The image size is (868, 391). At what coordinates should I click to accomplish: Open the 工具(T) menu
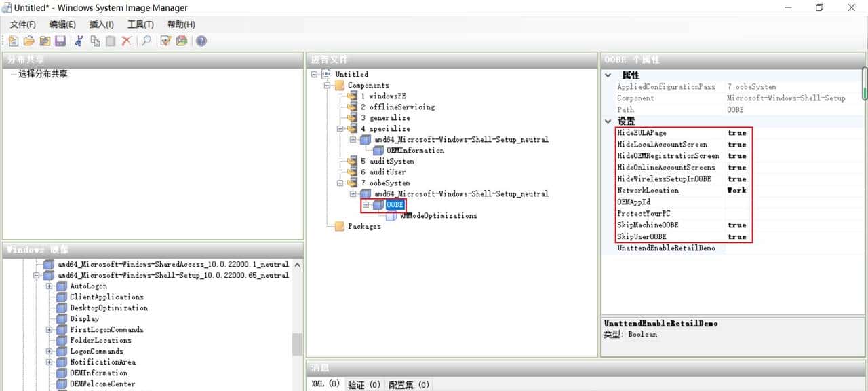140,24
